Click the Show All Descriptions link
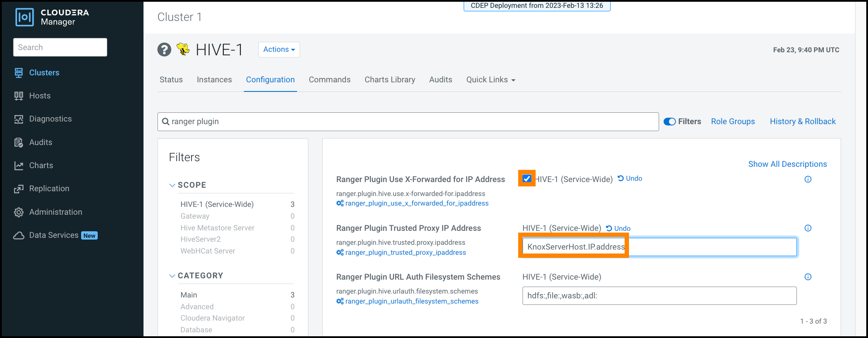 (787, 164)
